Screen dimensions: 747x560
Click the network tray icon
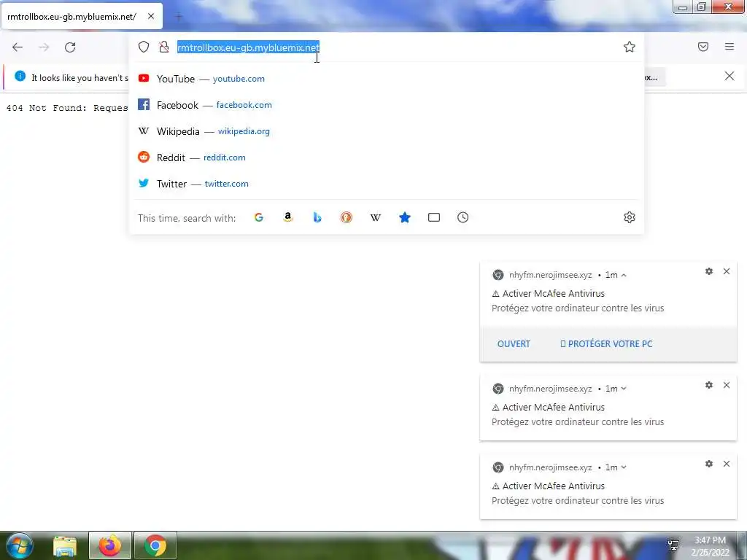click(673, 545)
